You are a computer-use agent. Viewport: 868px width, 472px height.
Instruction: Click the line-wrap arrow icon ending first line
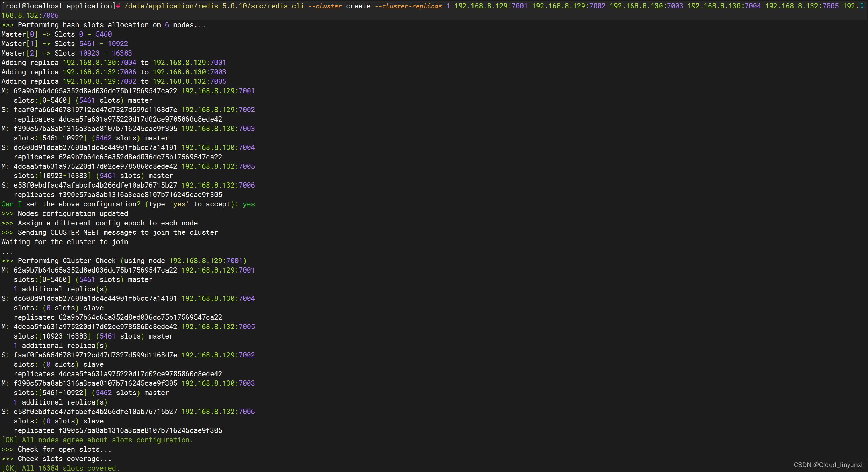tap(862, 6)
